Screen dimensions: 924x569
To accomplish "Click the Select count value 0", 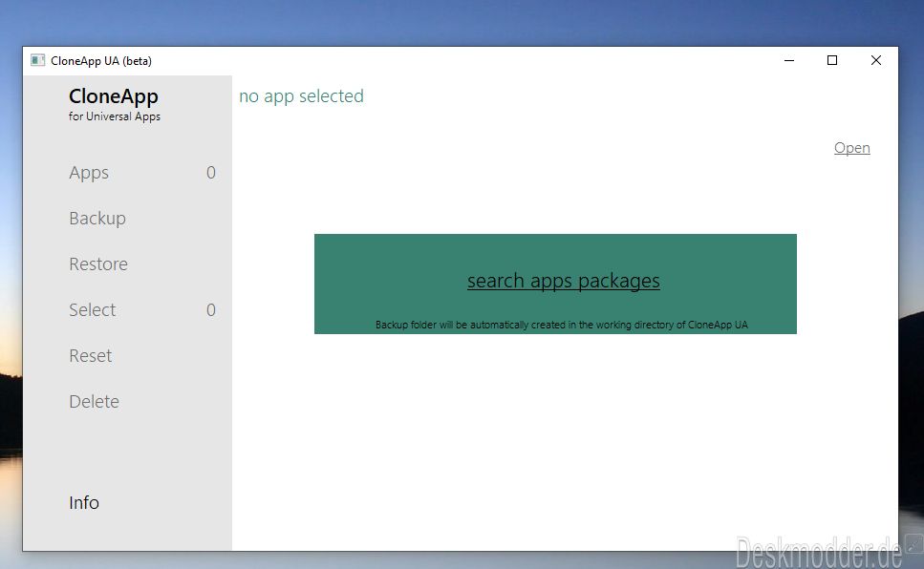I will tap(211, 310).
